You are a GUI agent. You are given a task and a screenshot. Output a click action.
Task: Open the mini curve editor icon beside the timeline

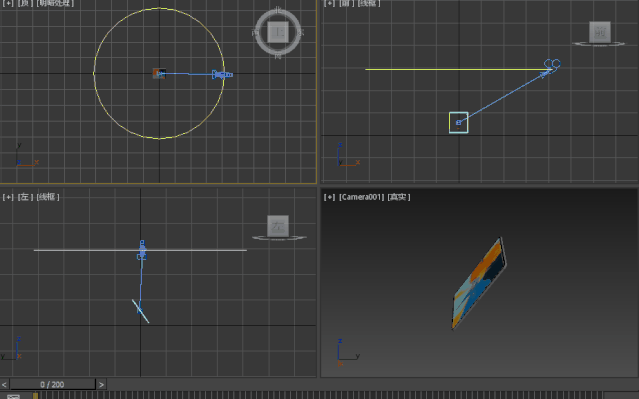pos(13,397)
